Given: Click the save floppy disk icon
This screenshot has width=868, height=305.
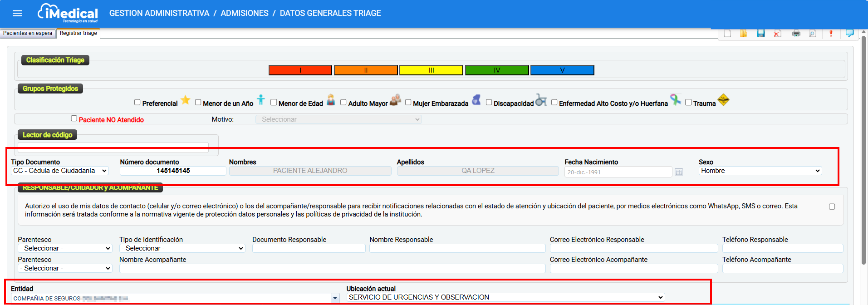Looking at the screenshot, I should click(761, 34).
